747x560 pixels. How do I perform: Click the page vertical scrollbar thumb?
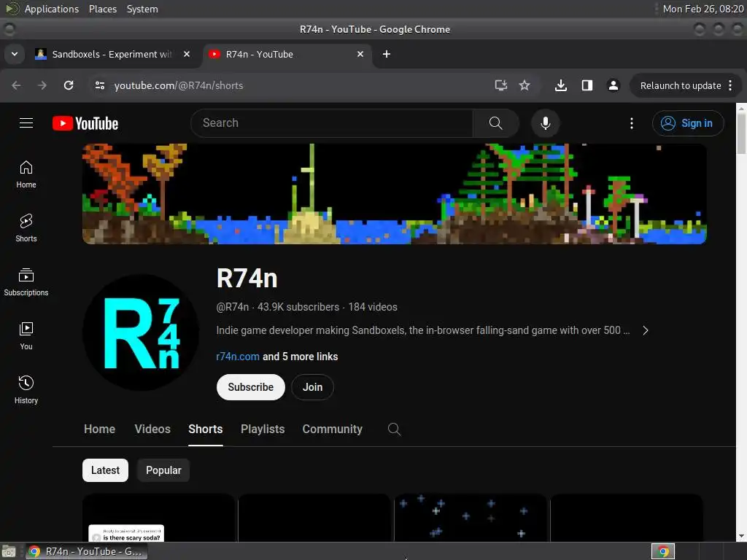click(x=741, y=133)
